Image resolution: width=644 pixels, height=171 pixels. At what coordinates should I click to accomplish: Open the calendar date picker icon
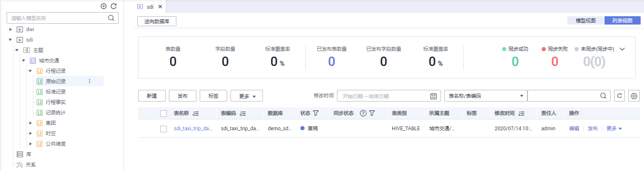click(433, 96)
